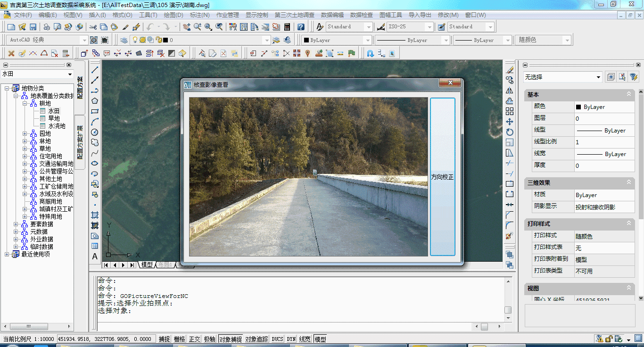Viewport: 644px width, 347px height.
Task: Select the Hatch tool icon
Action: pyautogui.click(x=95, y=215)
